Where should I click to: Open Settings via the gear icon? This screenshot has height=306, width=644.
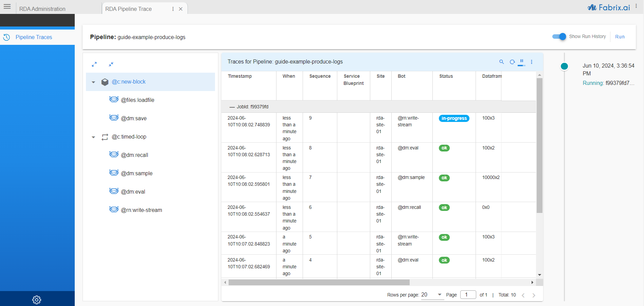[36, 300]
